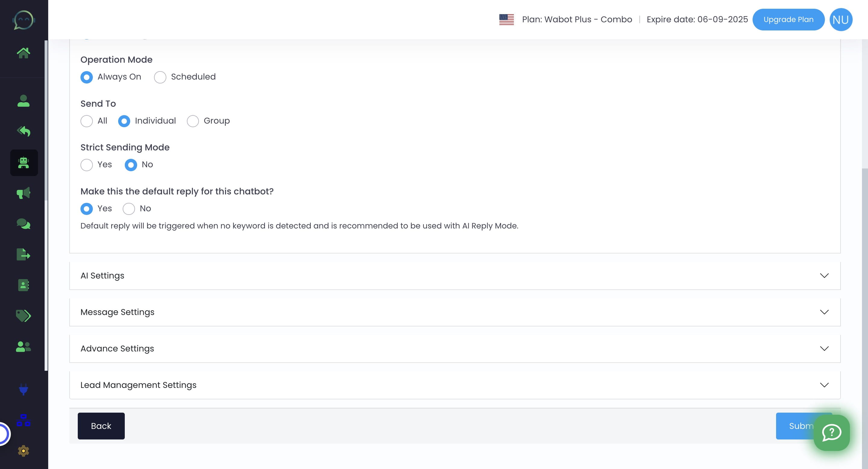868x469 pixels.
Task: Open the chat bubbles icon
Action: [24, 224]
